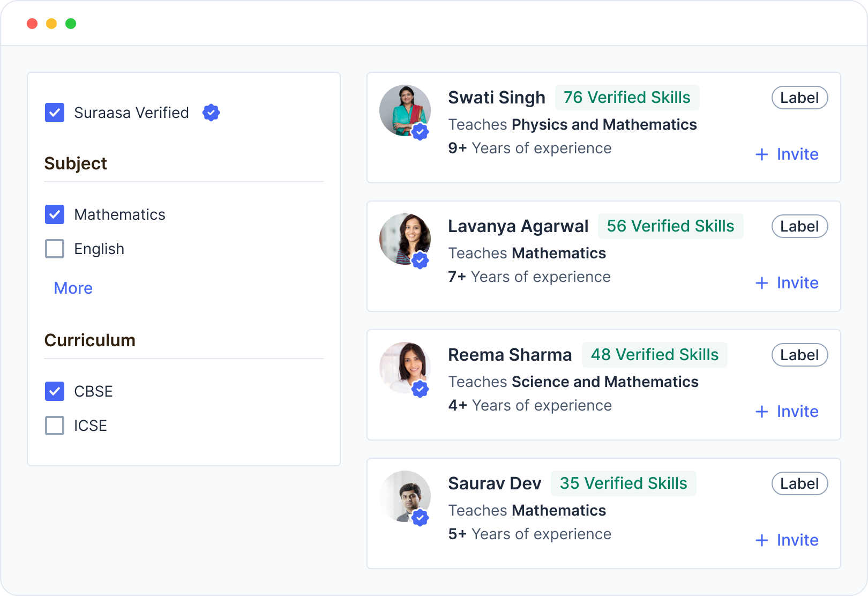Click the 76 Verified Skills badge
The image size is (868, 596).
pyautogui.click(x=627, y=98)
